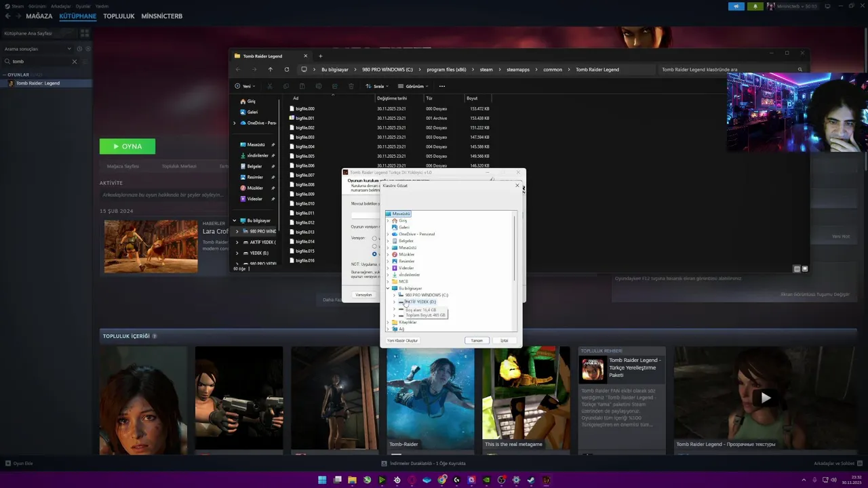Toggle the grid view icon beside Kütüphane Ana Sayfası
The width and height of the screenshot is (868, 488).
[85, 33]
